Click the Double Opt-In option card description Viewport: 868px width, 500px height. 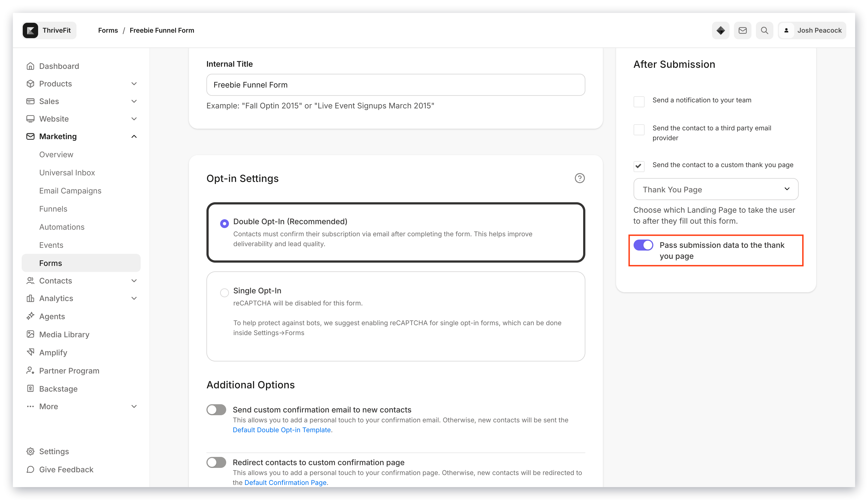[382, 239]
